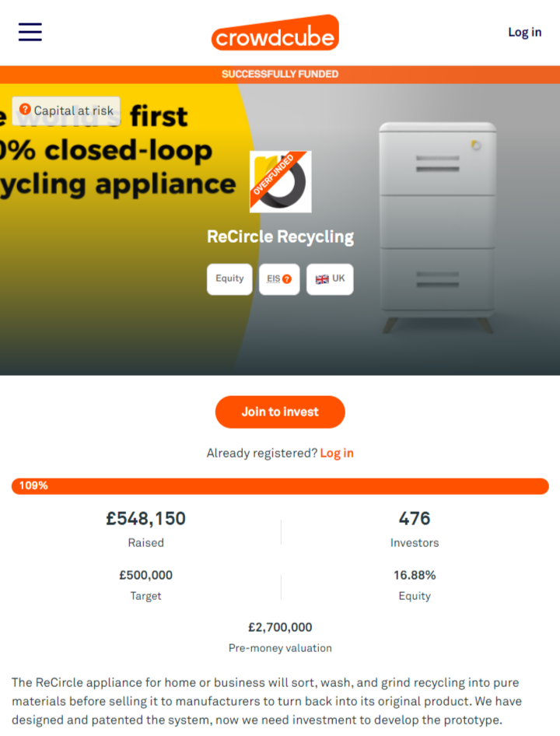Click the recycling appliance hero image

tap(437, 226)
